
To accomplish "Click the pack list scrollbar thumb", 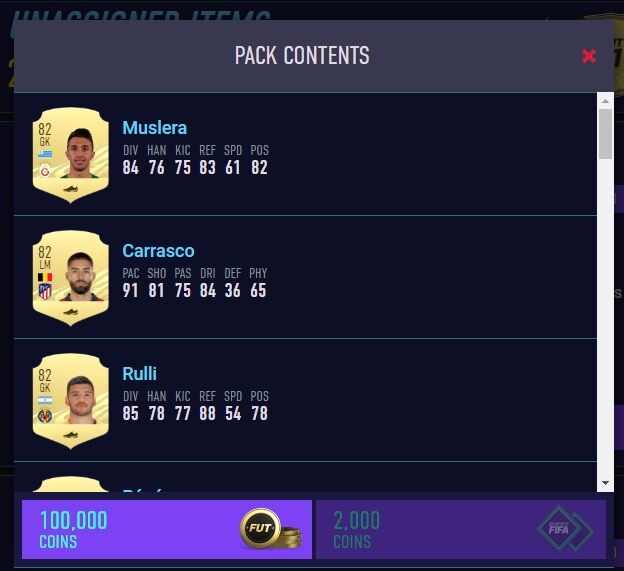I will [x=605, y=134].
